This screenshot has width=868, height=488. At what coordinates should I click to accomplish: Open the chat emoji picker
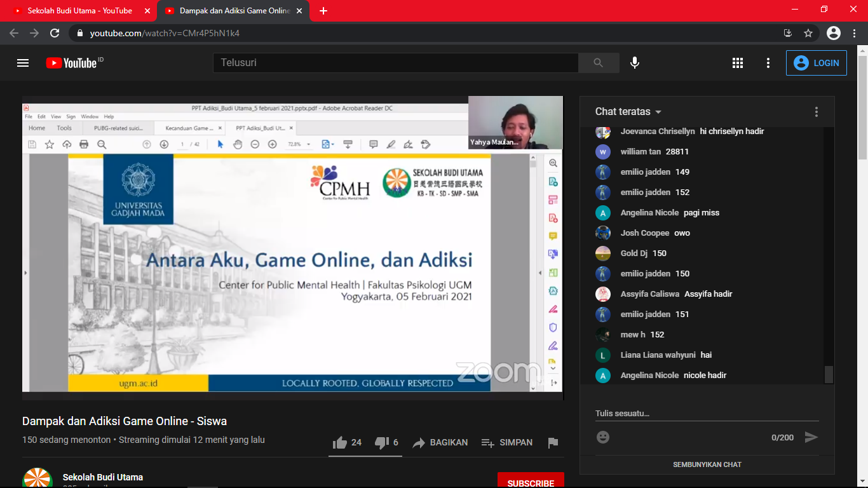[603, 437]
